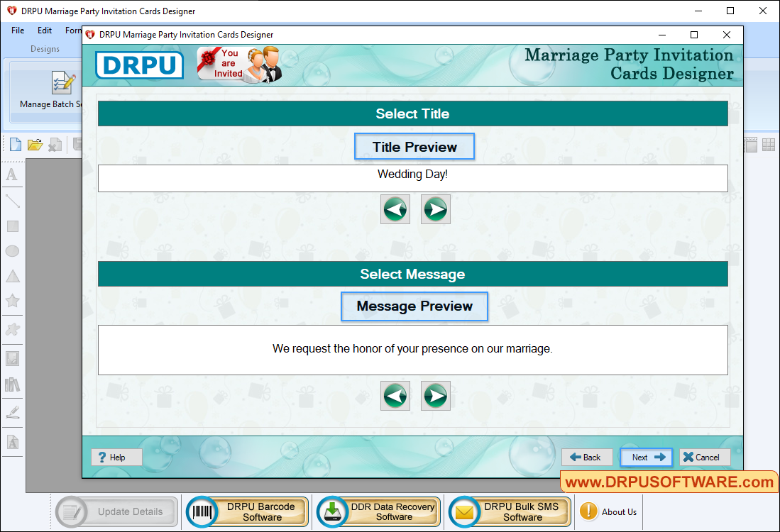Select the Rectangle shape tool
780x532 pixels.
tap(12, 226)
